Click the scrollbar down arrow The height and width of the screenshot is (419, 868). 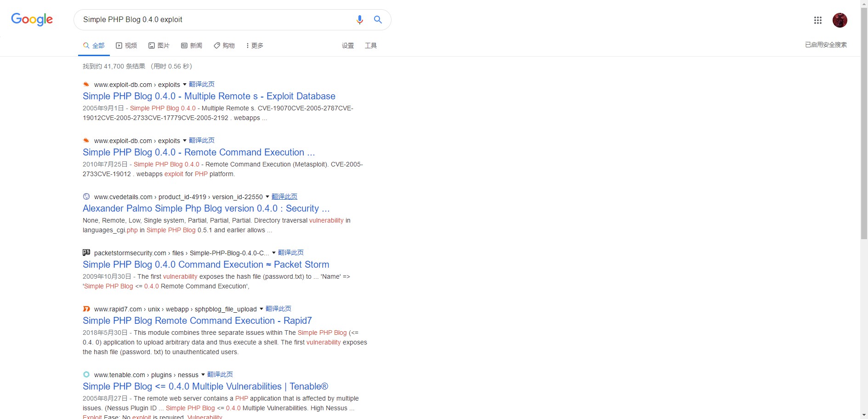pyautogui.click(x=864, y=415)
